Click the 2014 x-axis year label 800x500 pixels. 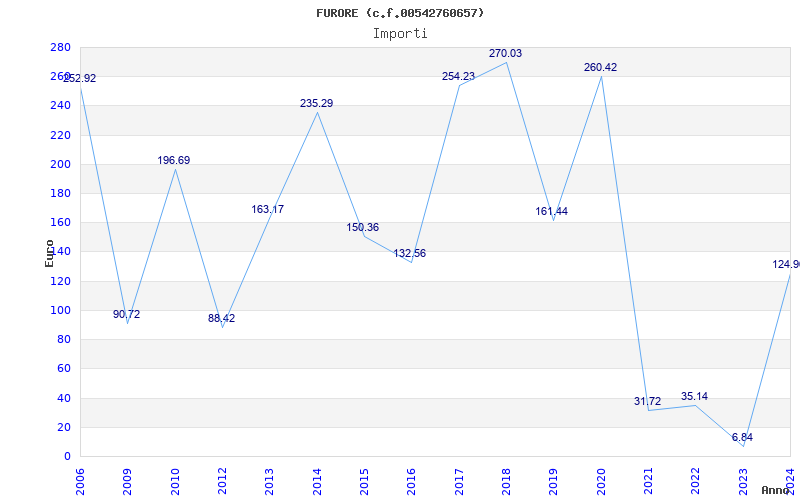[x=317, y=482]
